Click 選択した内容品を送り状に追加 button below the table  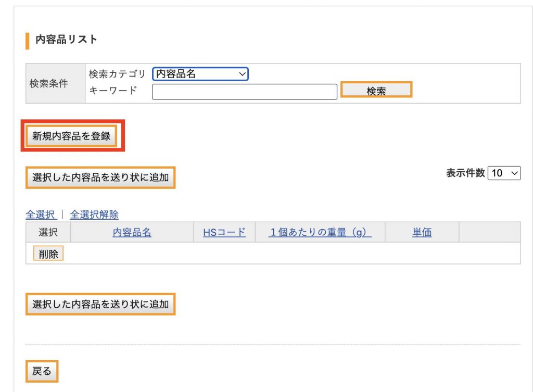click(100, 304)
